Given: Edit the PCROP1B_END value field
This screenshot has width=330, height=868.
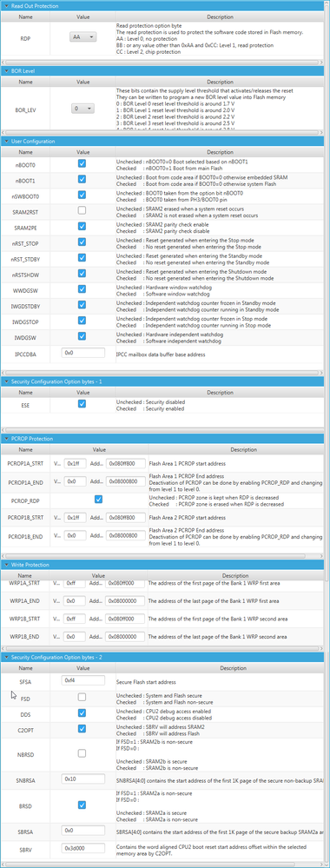Looking at the screenshot, I should pyautogui.click(x=76, y=536).
